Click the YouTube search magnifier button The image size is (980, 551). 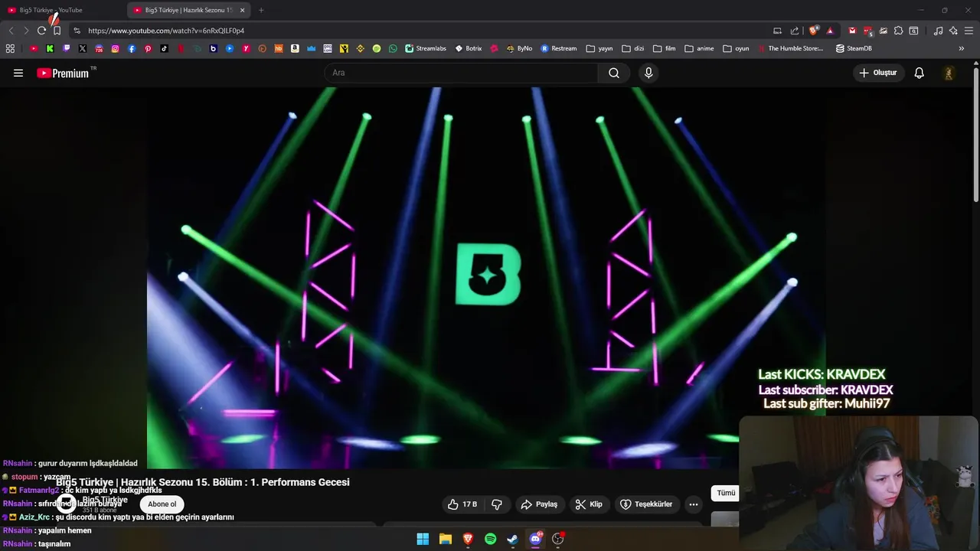pos(614,73)
